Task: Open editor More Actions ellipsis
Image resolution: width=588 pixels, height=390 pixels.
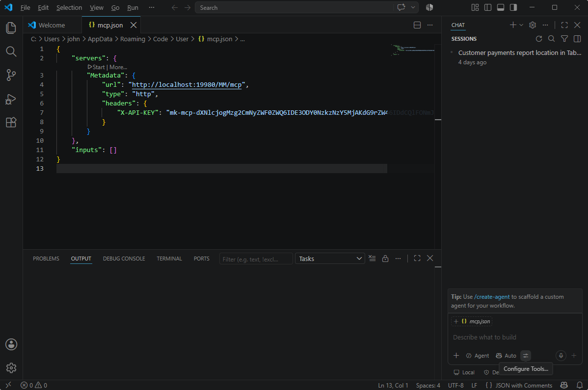Action: click(x=430, y=25)
